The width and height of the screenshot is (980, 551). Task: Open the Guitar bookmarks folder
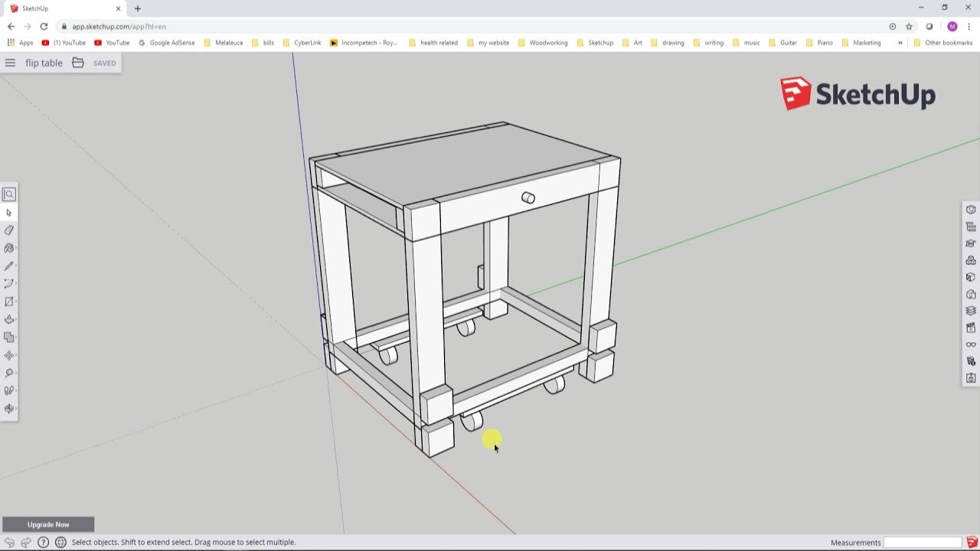click(x=783, y=43)
